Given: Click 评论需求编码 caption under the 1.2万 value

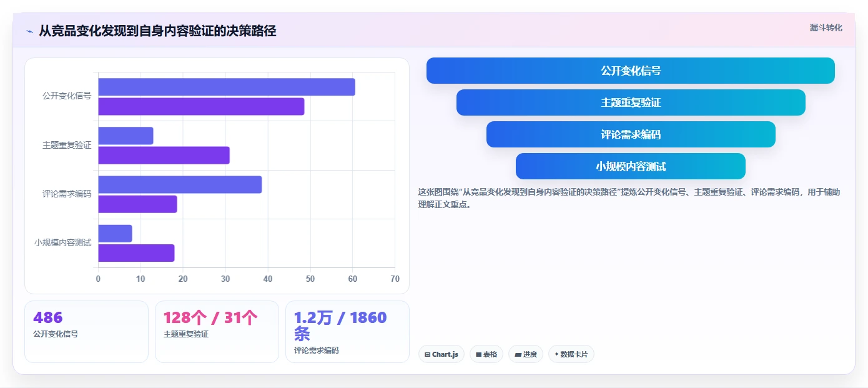Looking at the screenshot, I should point(317,351).
